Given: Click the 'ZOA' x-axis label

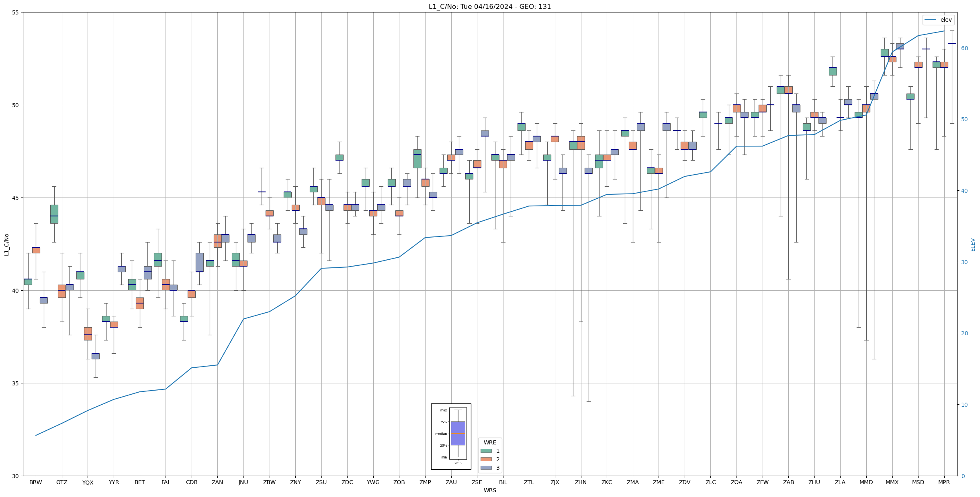Looking at the screenshot, I should [x=737, y=482].
